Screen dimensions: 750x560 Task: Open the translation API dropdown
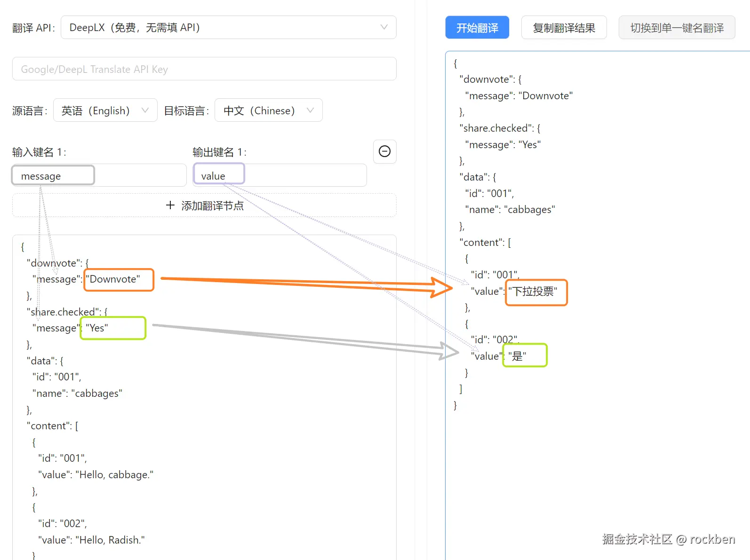228,27
